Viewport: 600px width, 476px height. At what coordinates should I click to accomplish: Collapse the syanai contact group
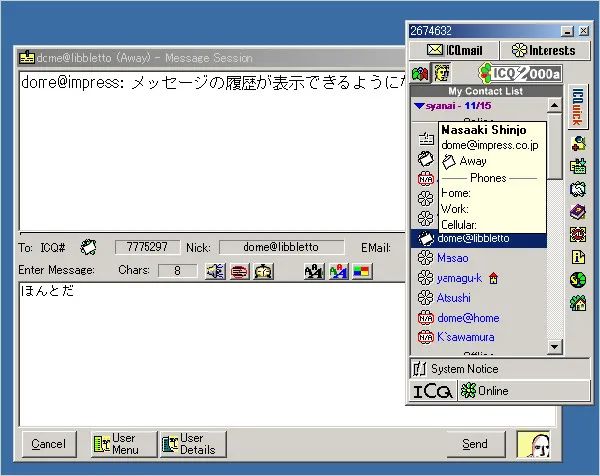pyautogui.click(x=419, y=105)
